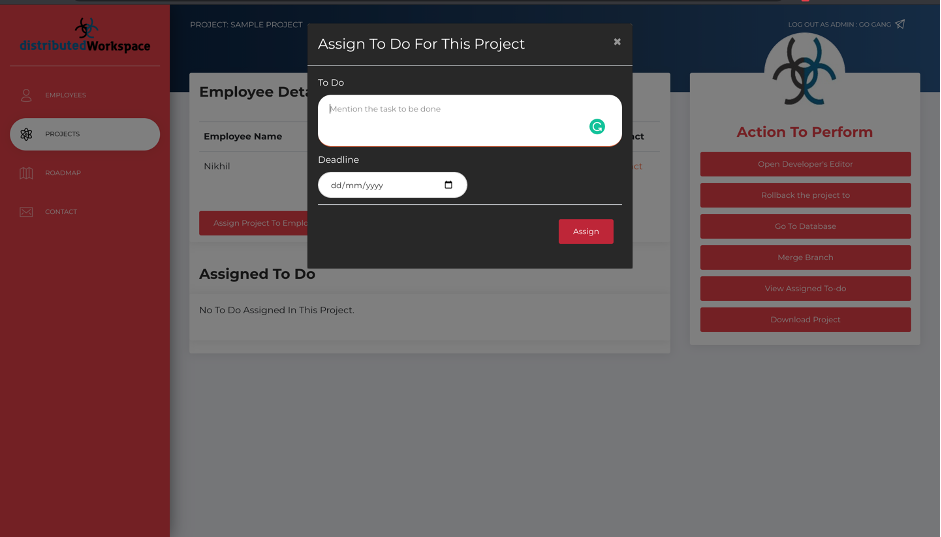
Task: Click the Roadmap map icon in sidebar
Action: [26, 173]
